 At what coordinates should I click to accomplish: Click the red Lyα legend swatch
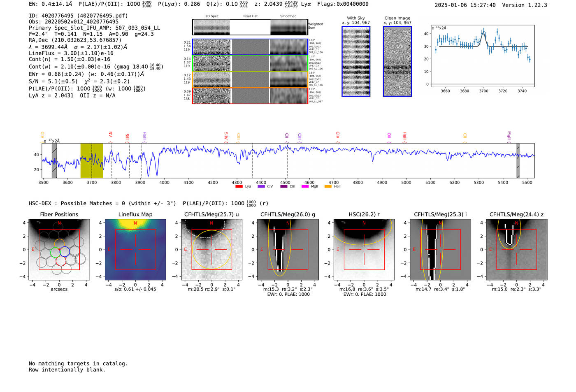239,186
